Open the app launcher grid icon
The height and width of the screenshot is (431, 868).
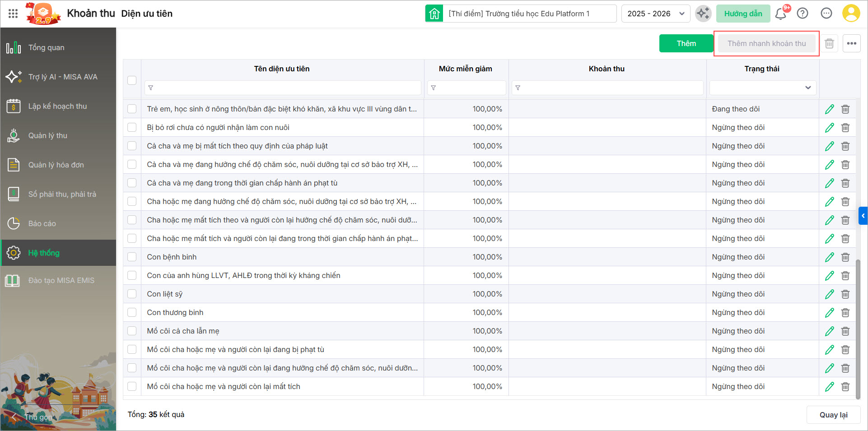(13, 14)
